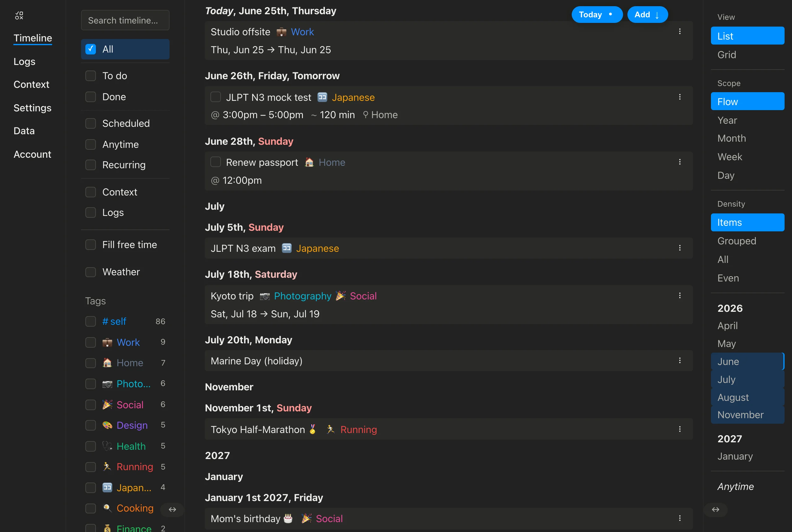Set scope to Year
This screenshot has height=532, width=792.
coord(747,120)
